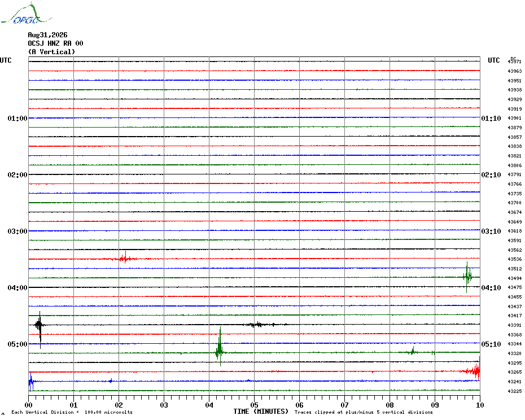The height and width of the screenshot is (420, 525).
Task: Click minute 01 on the time axis
Action: (x=73, y=405)
